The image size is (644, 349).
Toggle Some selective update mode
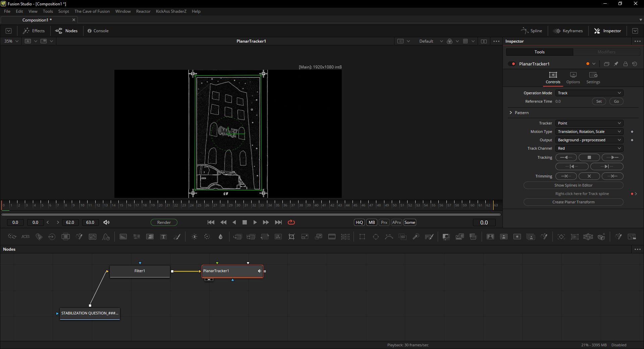(x=410, y=222)
